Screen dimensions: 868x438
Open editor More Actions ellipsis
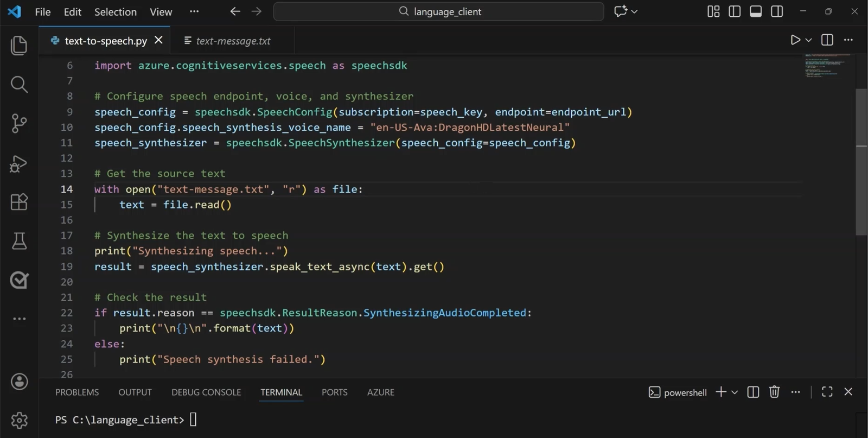848,40
